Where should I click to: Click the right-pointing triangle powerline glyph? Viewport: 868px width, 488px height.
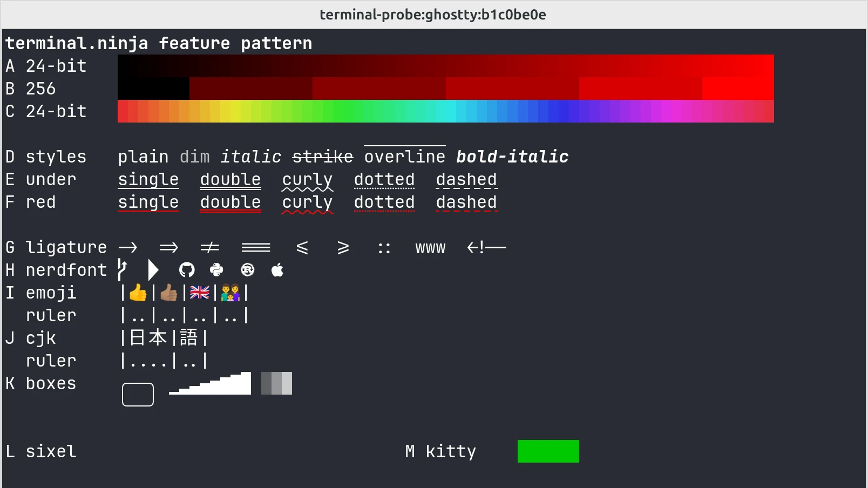click(x=153, y=269)
